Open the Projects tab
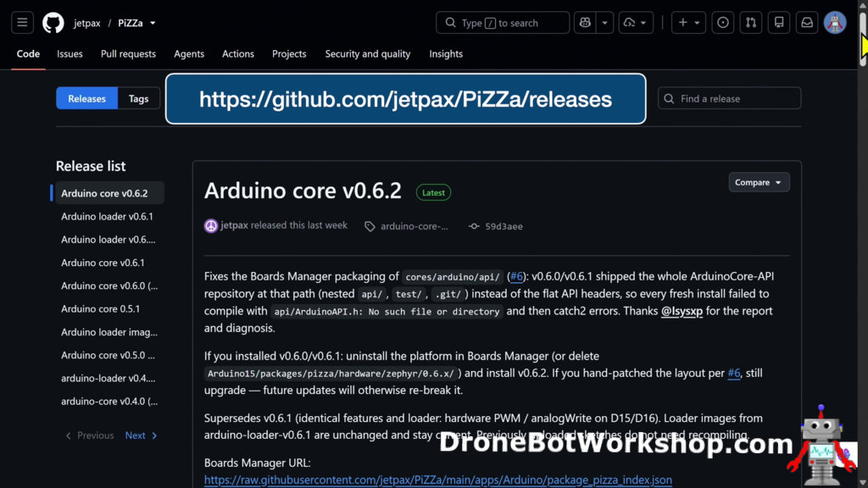 pyautogui.click(x=289, y=53)
